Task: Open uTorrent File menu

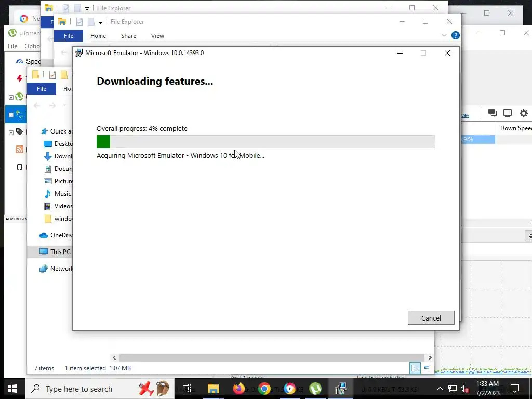Action: click(12, 46)
